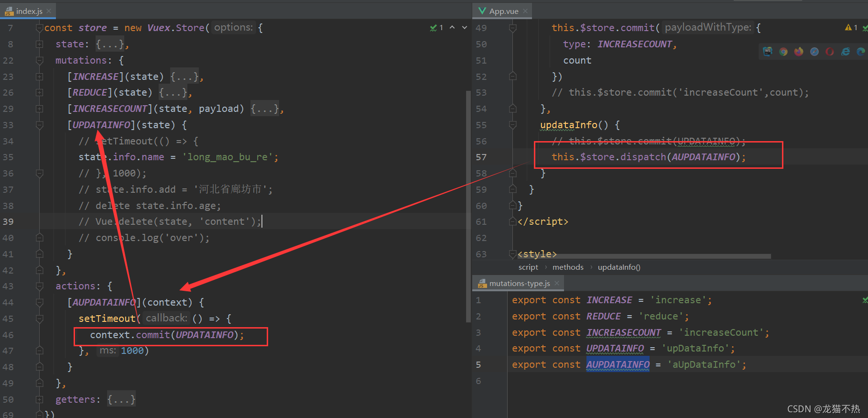Open page in Opera browser icon
The height and width of the screenshot is (418, 868).
tap(830, 52)
